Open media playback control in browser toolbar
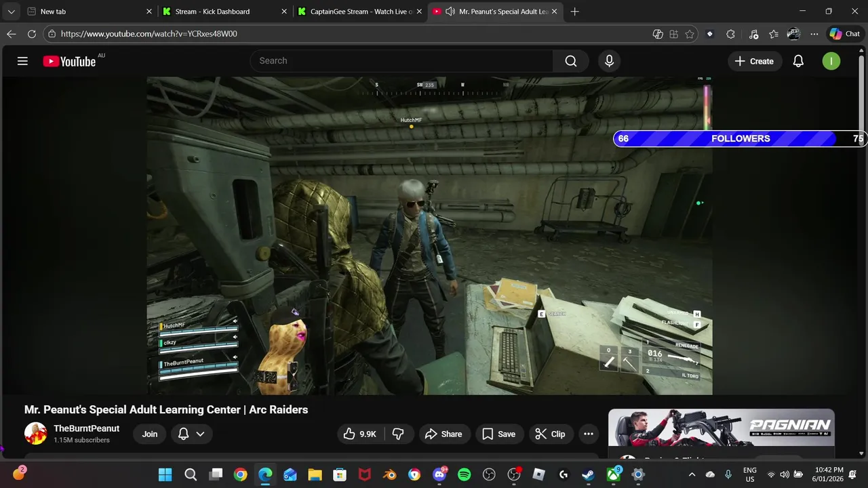The width and height of the screenshot is (868, 488). point(753,34)
